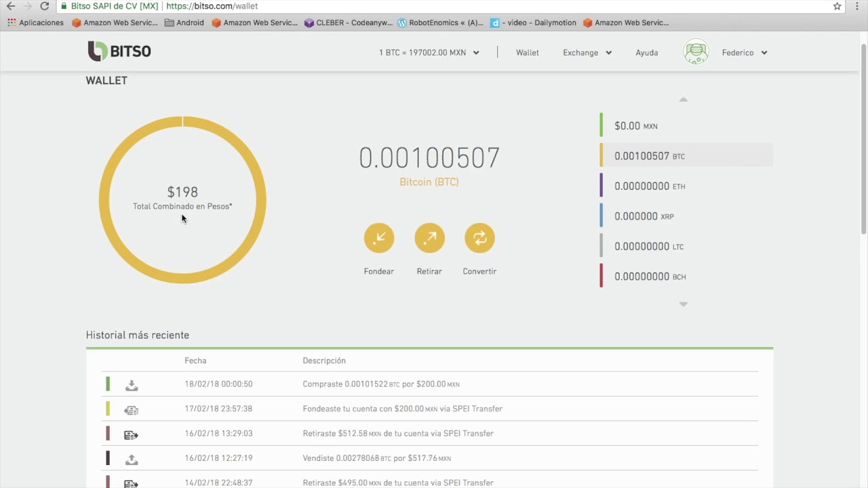Click the Fondear round icon
Screen dimensions: 868x488
pos(379,238)
